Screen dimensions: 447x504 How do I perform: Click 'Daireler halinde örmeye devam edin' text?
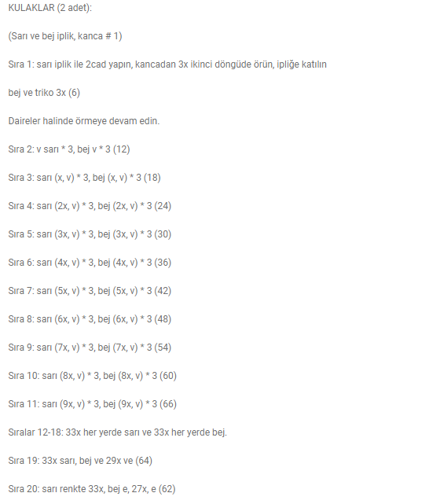(84, 121)
